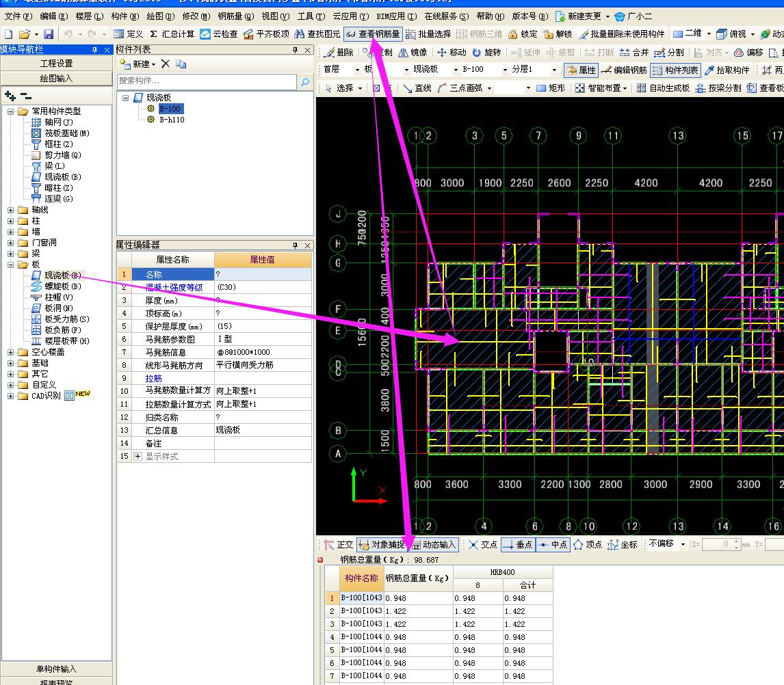Open 云检查 tool
Viewport: 784px width, 685px height.
(219, 34)
